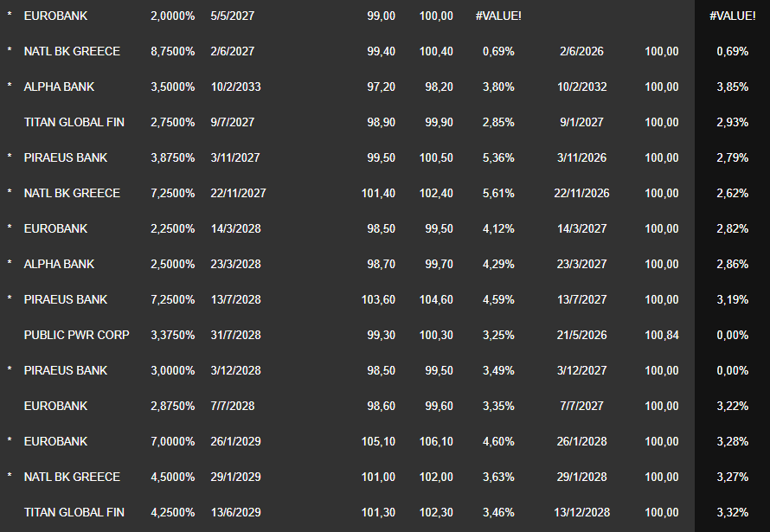Click the call date 23/3/2027
This screenshot has height=532, width=770.
582,264
